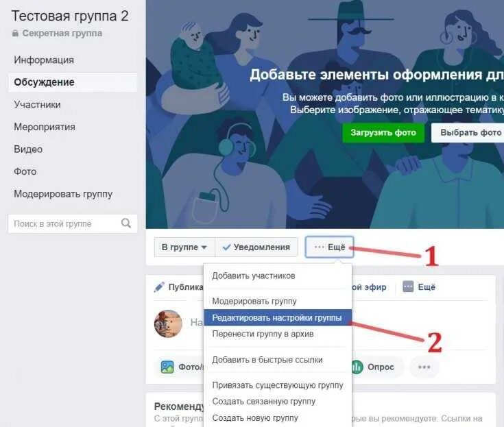
Task: Open Участники in the left sidebar
Action: [37, 104]
